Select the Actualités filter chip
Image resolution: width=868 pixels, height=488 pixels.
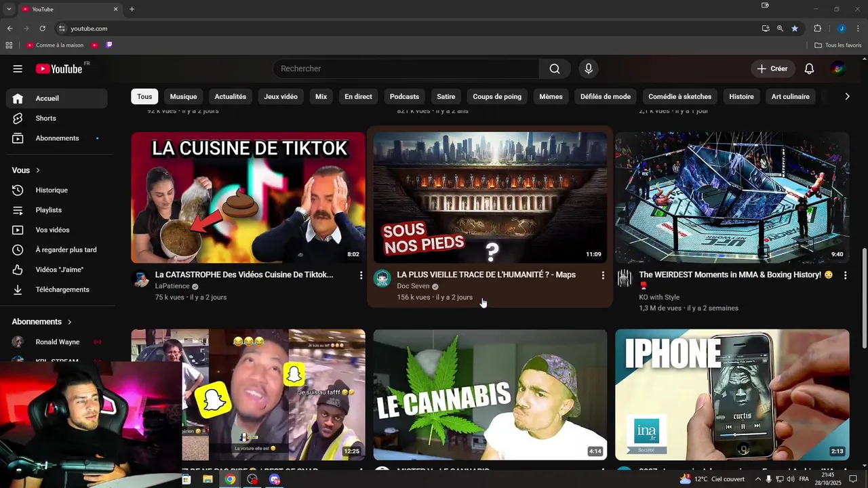[231, 96]
